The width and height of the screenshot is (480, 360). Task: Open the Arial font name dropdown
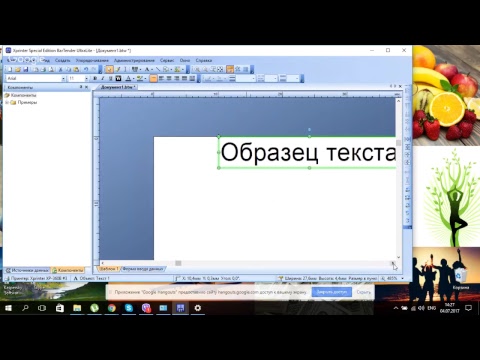[x=63, y=78]
